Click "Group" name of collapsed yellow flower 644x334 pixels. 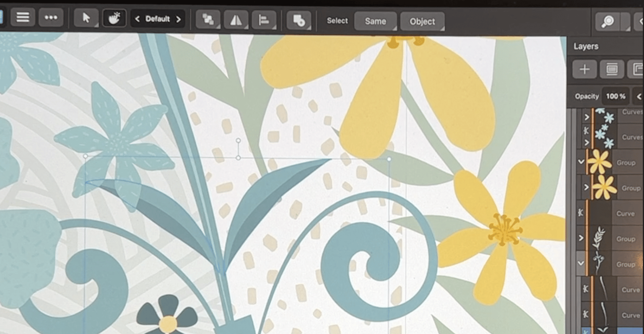point(631,188)
